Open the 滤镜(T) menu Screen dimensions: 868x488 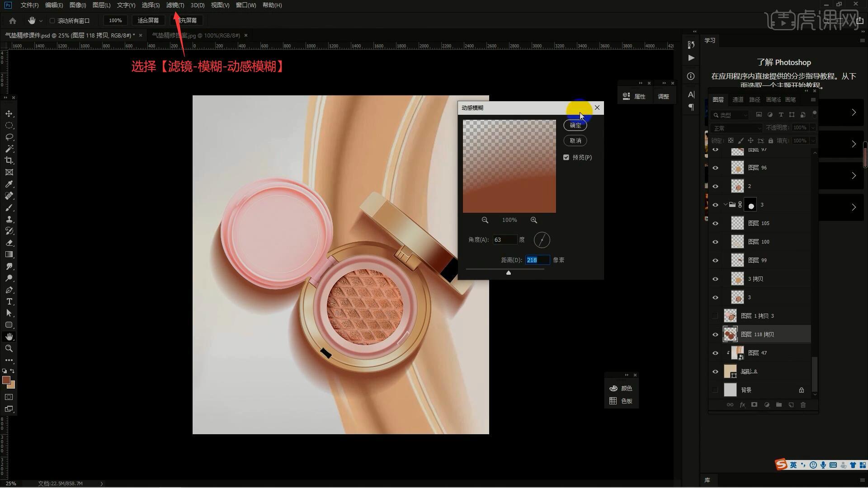point(175,5)
